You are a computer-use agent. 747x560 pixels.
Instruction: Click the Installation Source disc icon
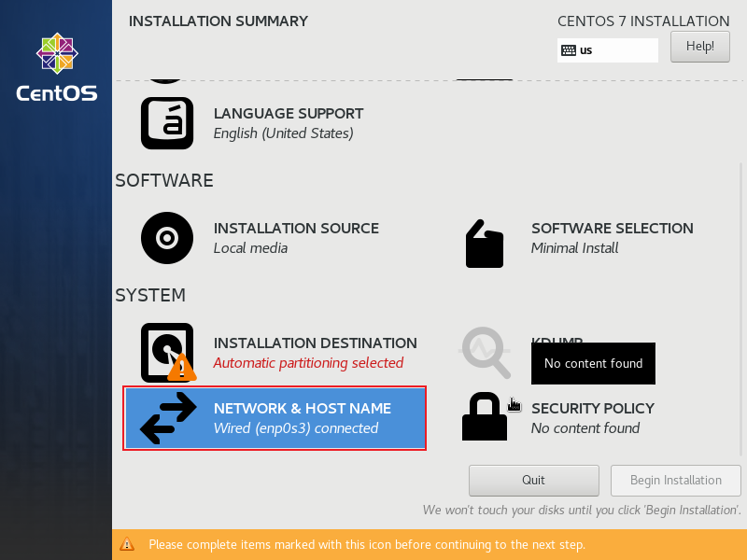(167, 238)
